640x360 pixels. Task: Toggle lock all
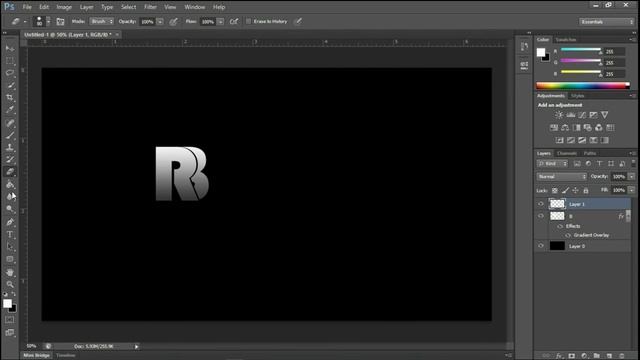(586, 191)
